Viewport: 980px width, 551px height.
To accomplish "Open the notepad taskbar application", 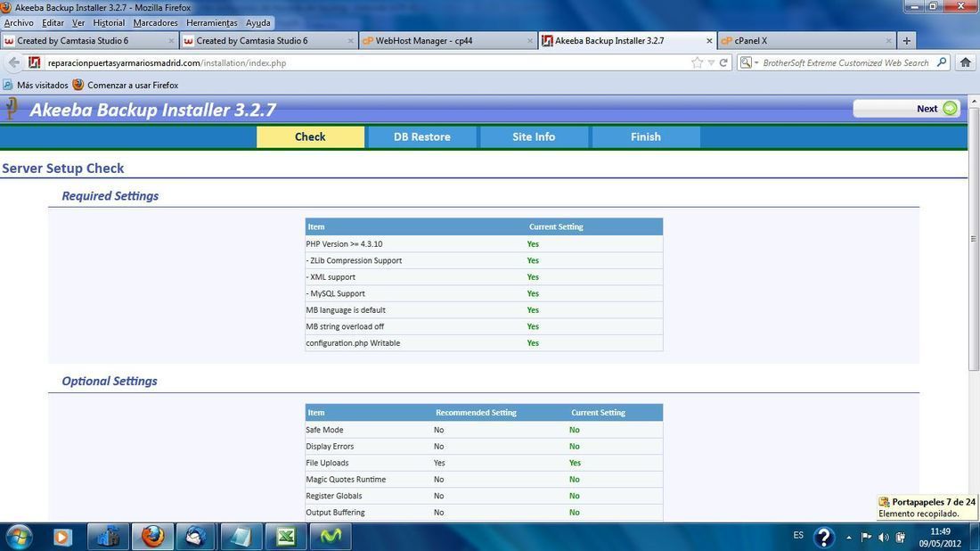I will pyautogui.click(x=241, y=538).
